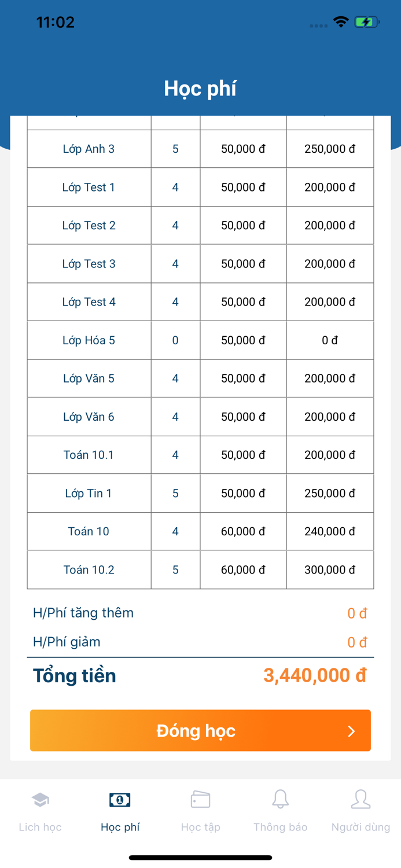Select the Toán 10.2 class name
Image resolution: width=401 pixels, height=868 pixels.
click(x=89, y=570)
